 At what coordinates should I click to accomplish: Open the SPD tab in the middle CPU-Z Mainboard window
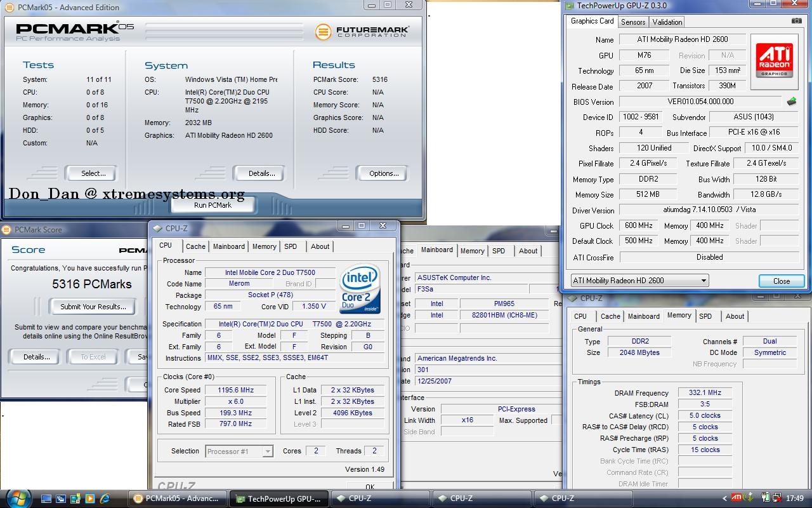(x=499, y=251)
